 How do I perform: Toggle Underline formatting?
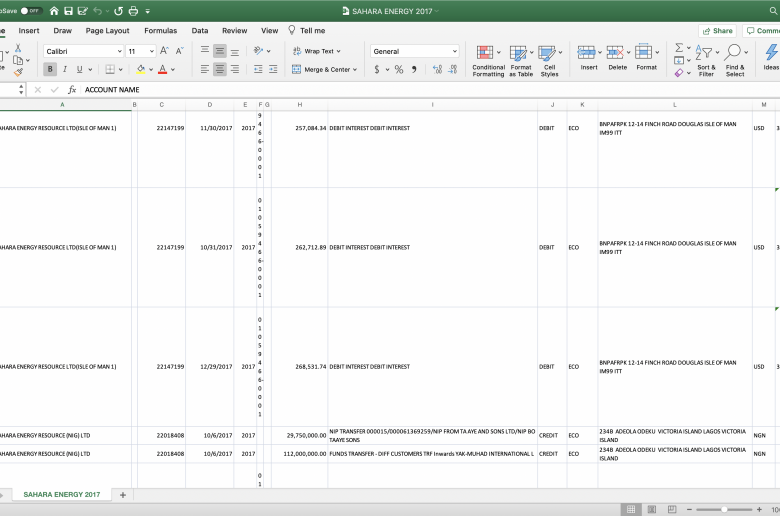[80, 69]
